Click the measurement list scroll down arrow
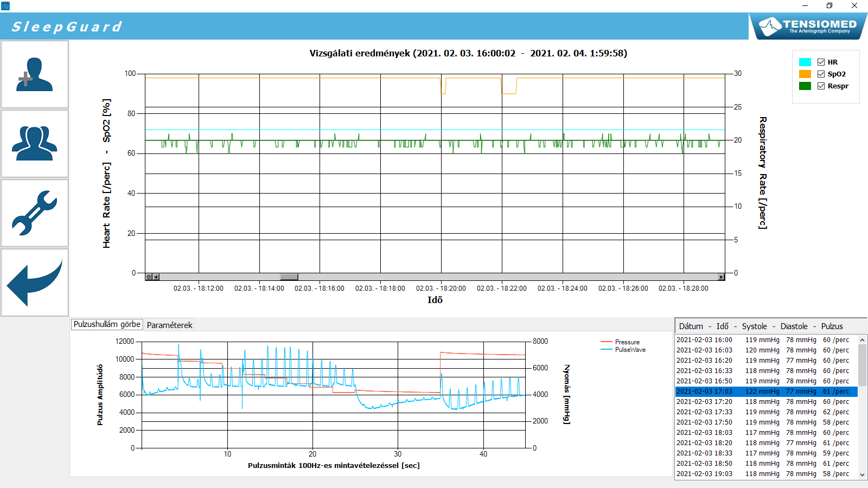 click(x=862, y=474)
